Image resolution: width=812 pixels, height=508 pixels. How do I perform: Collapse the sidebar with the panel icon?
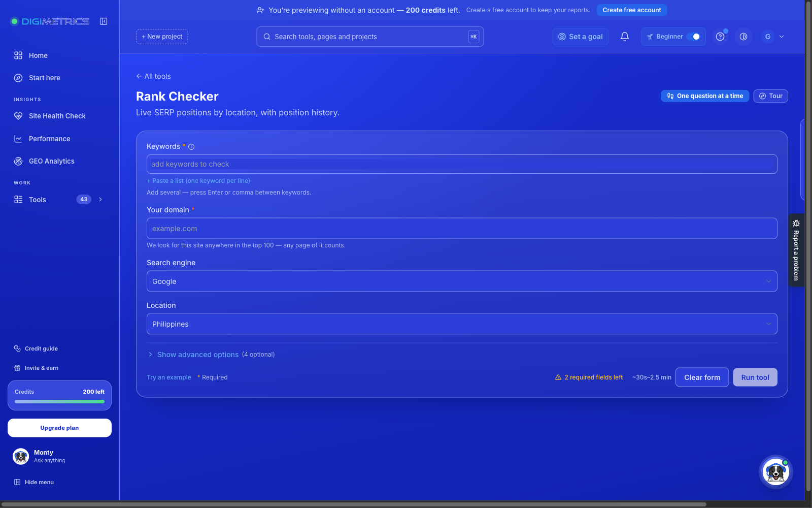pos(104,21)
